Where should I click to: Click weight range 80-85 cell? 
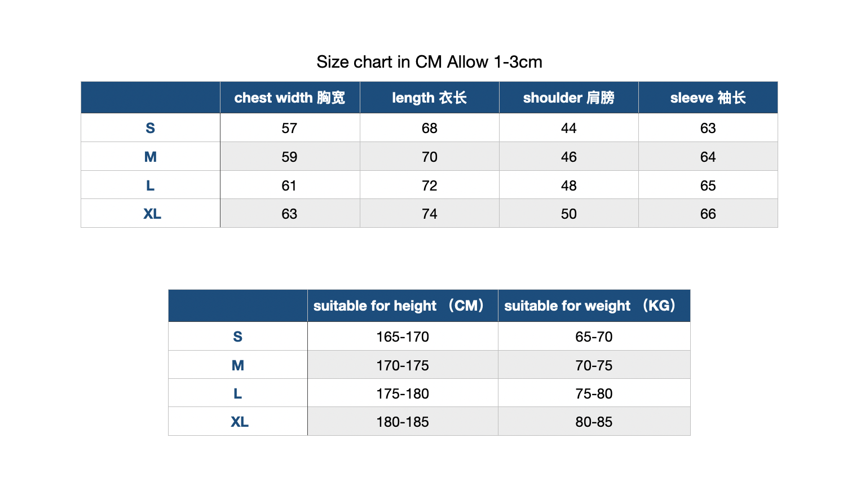(594, 422)
